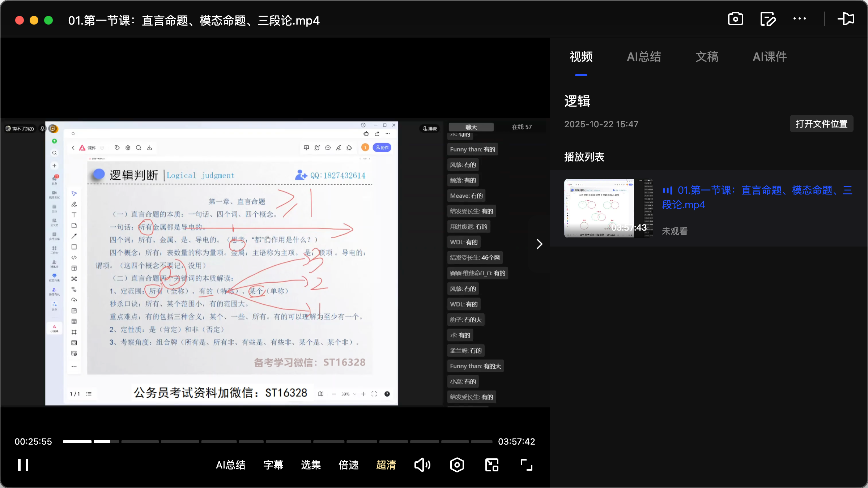
Task: Enter fullscreen with the expand icon
Action: (526, 465)
